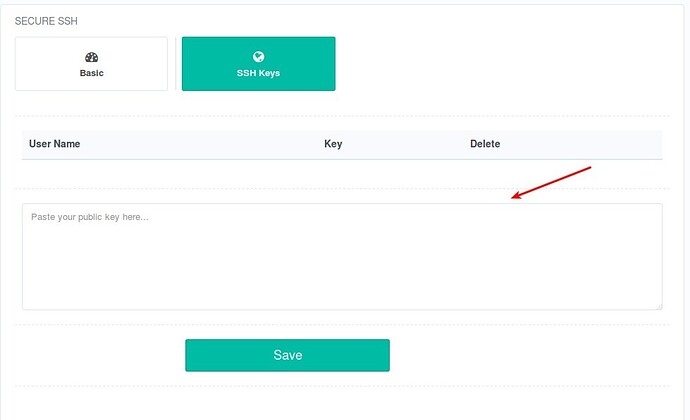Click the 'Paste your public key here...' placeholder
Image resolution: width=690 pixels, height=420 pixels.
coord(90,217)
